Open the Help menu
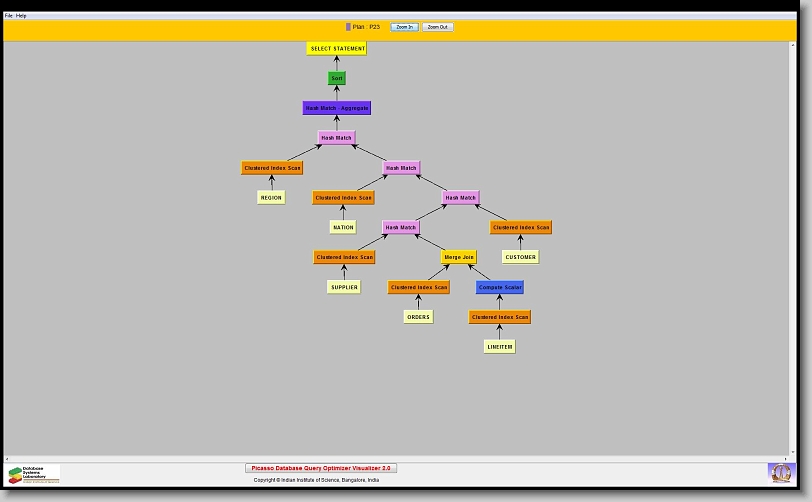This screenshot has width=812, height=502. click(x=22, y=16)
